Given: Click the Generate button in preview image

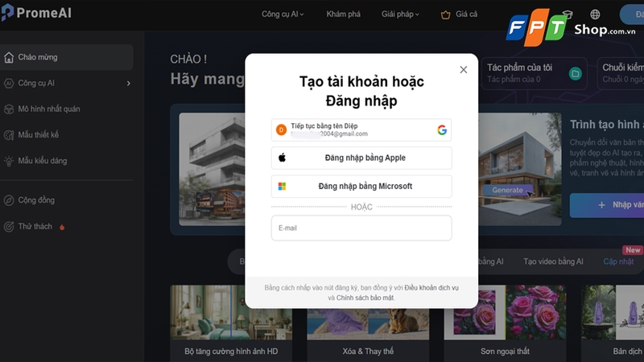Looking at the screenshot, I should click(507, 190).
